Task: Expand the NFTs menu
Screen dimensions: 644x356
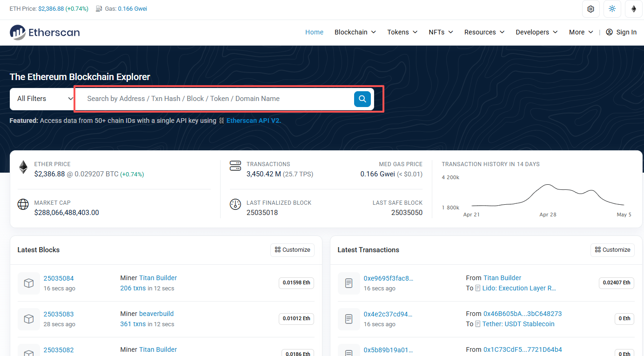Action: (x=441, y=32)
